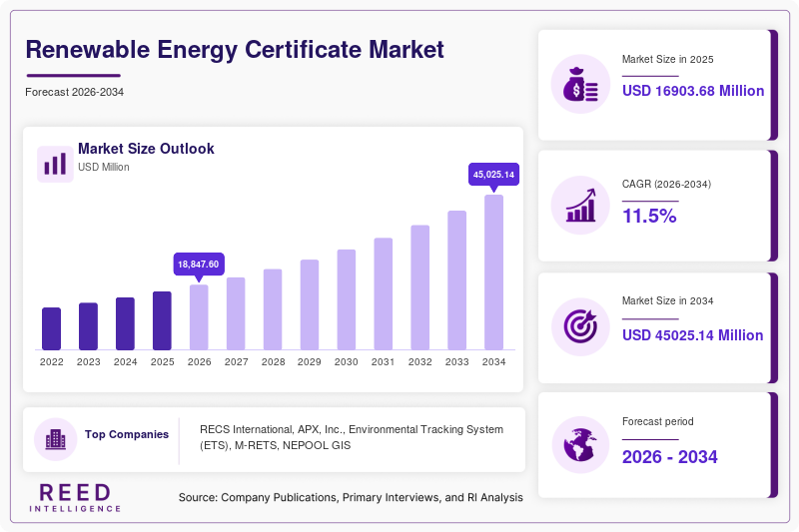Click the Renewable Energy Certificate Market title
Viewport: 799px width, 532px height.
[x=235, y=50]
